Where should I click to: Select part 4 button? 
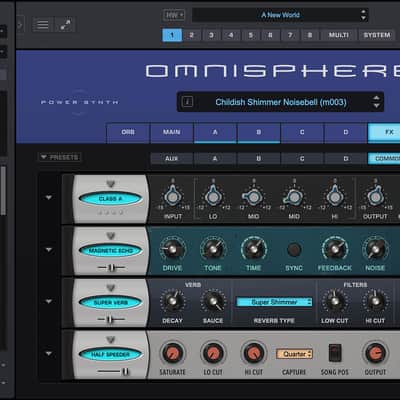[x=231, y=35]
